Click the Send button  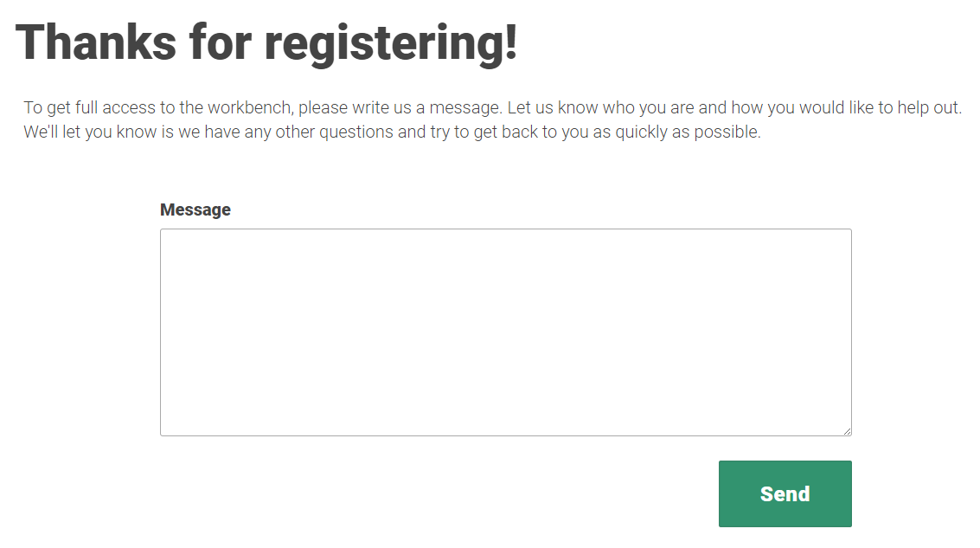(x=785, y=493)
